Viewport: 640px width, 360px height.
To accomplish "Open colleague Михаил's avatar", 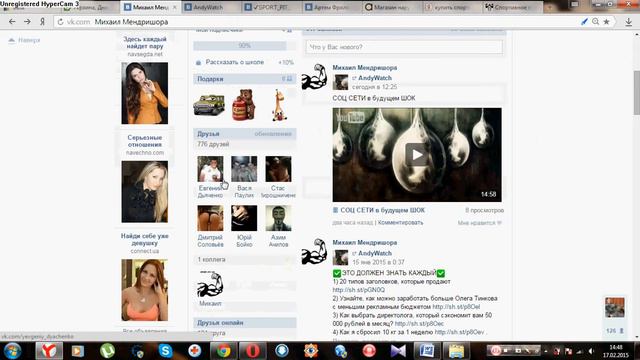I will (210, 284).
